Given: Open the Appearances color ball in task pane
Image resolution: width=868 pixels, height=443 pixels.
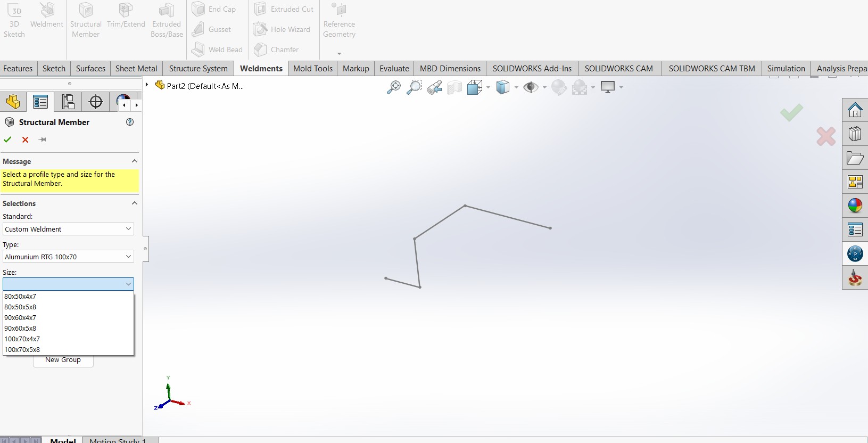Looking at the screenshot, I should pyautogui.click(x=855, y=206).
